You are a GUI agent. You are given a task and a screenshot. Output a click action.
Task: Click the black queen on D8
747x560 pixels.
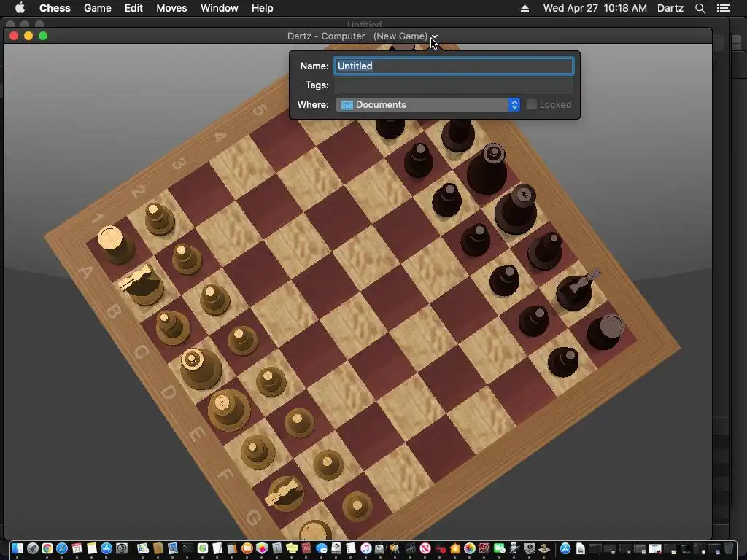click(x=487, y=168)
